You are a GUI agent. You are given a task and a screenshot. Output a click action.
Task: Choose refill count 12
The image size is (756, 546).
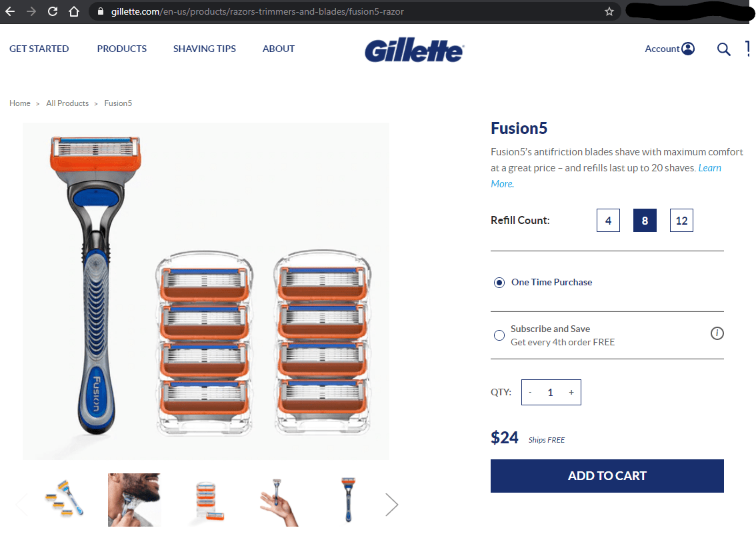[681, 221]
